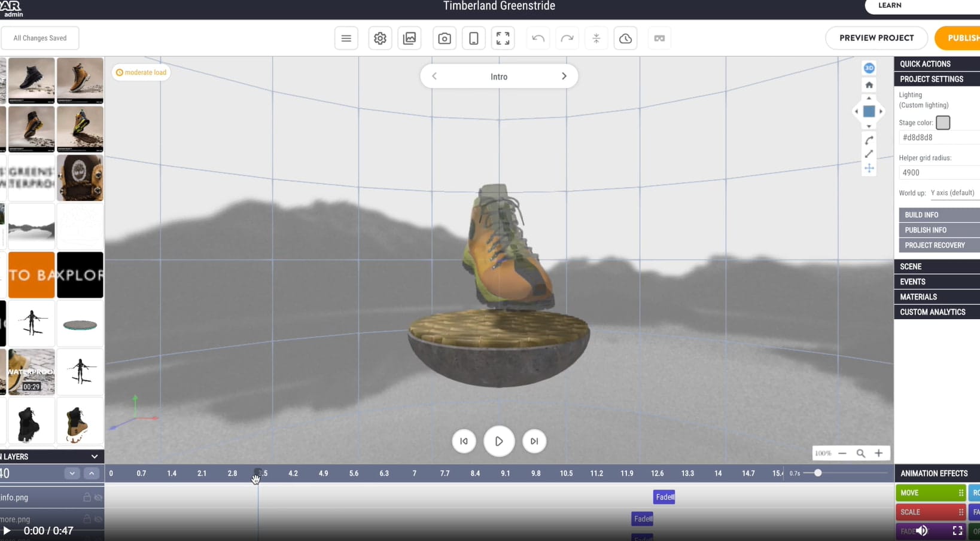Viewport: 980px width, 541px height.
Task: Move layer up with the up chevron
Action: (x=92, y=473)
